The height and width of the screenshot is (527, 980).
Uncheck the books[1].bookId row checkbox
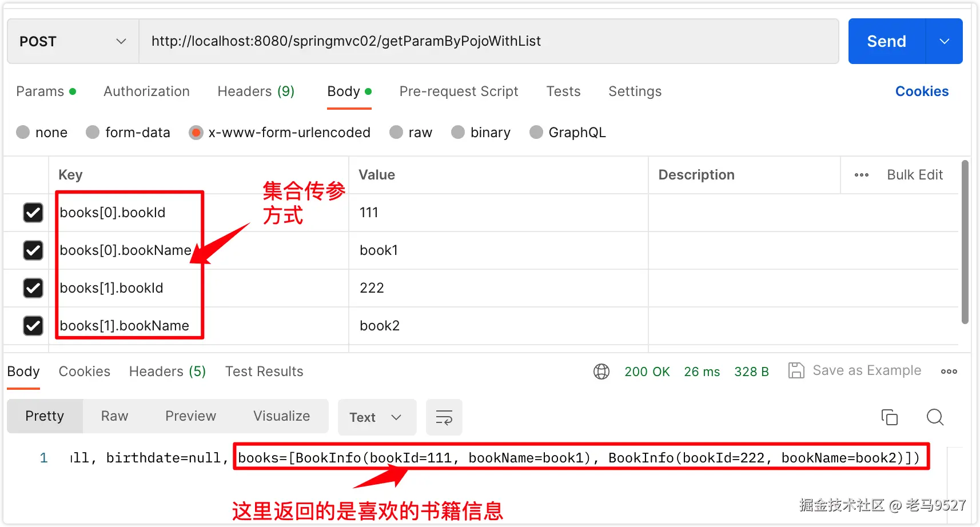coord(33,288)
